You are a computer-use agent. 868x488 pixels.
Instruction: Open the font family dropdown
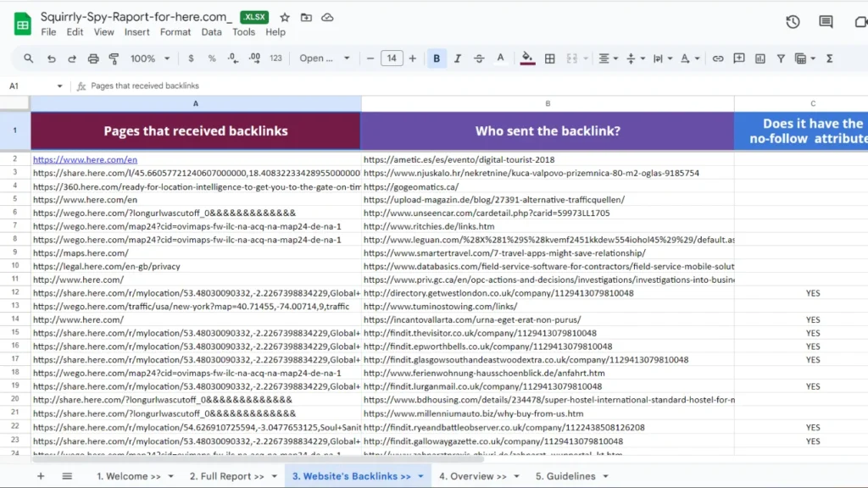coord(325,58)
